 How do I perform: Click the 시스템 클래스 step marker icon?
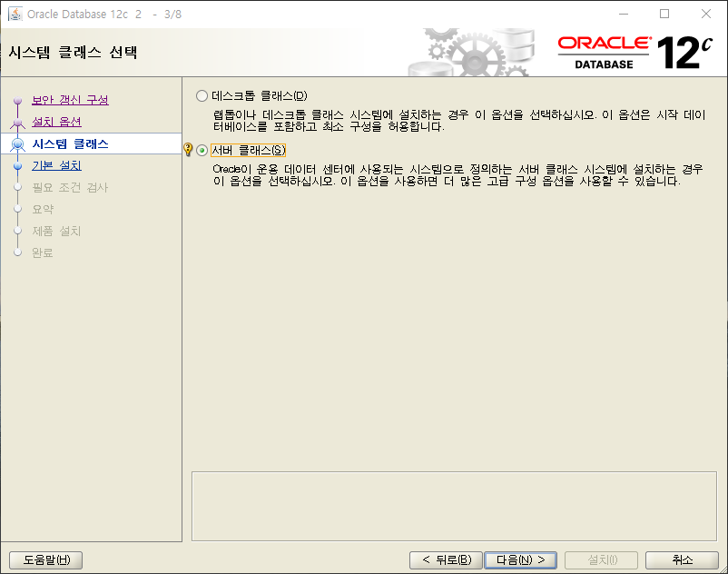coord(17,144)
